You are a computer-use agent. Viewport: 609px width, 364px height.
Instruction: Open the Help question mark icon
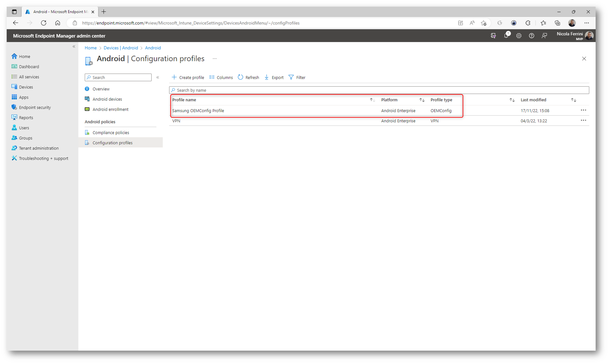pos(531,36)
